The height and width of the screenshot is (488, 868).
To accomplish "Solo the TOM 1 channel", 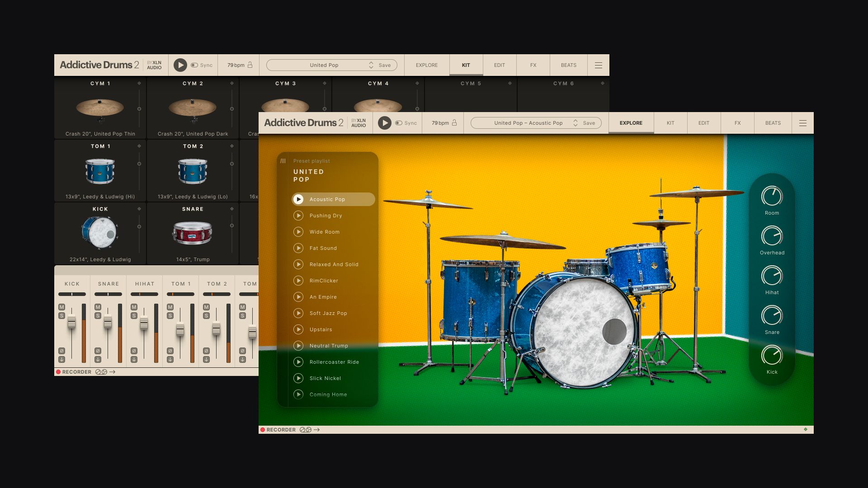I will [170, 316].
